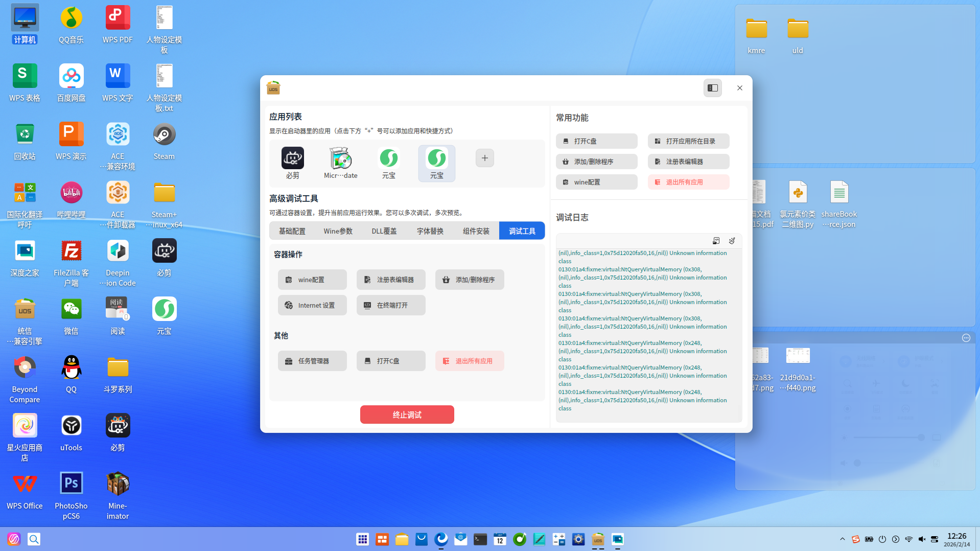The width and height of the screenshot is (980, 551).
Task: Select the kmre folder on the desktop
Action: tap(757, 35)
